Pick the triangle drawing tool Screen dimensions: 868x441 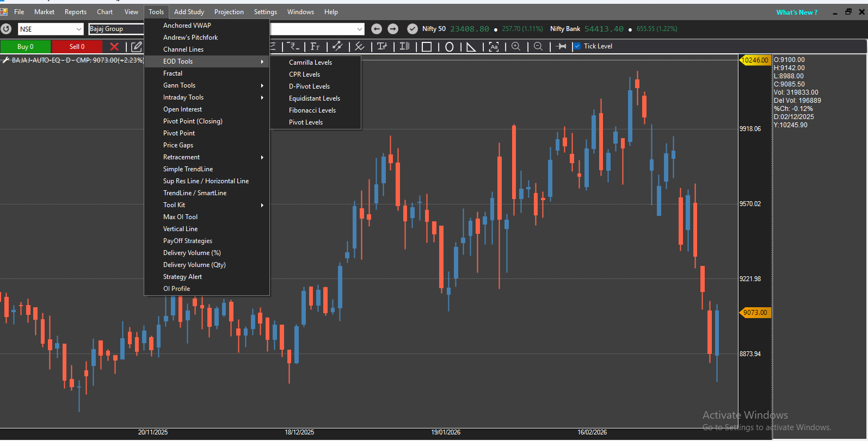[x=471, y=47]
